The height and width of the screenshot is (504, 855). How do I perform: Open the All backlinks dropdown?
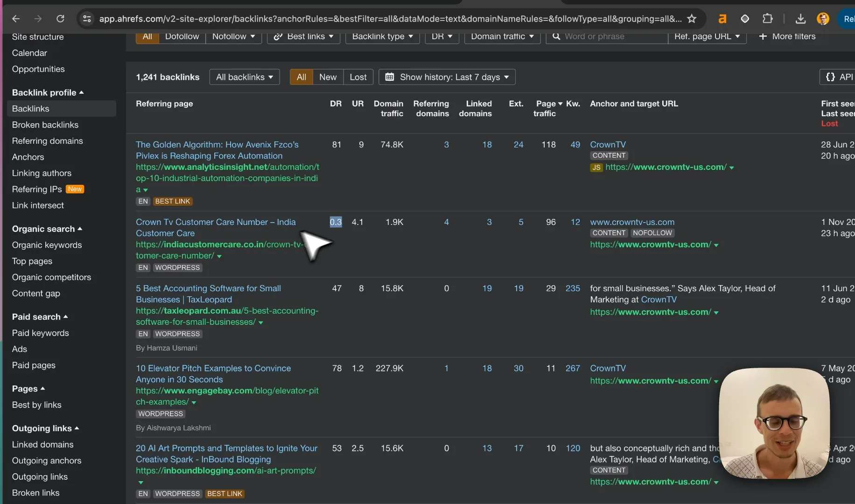click(245, 77)
